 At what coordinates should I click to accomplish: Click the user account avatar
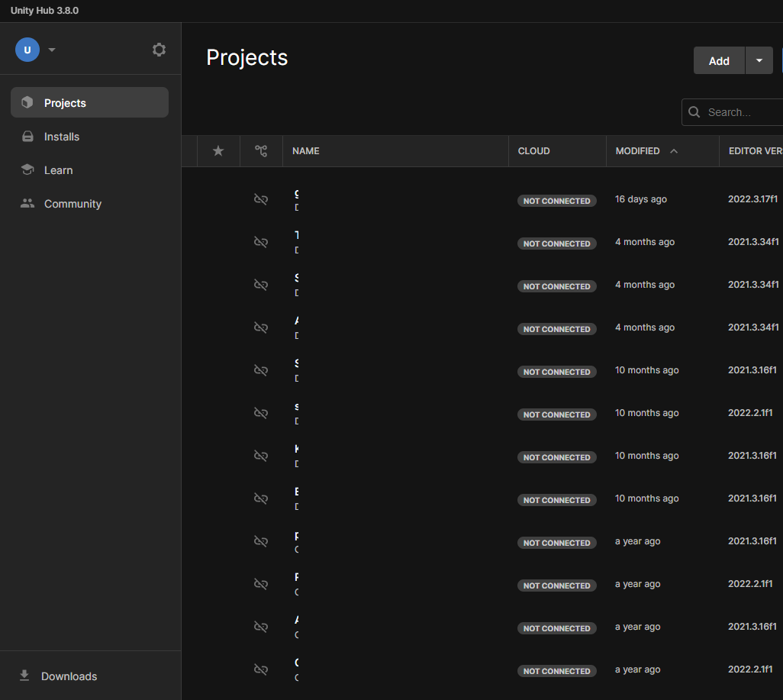27,50
